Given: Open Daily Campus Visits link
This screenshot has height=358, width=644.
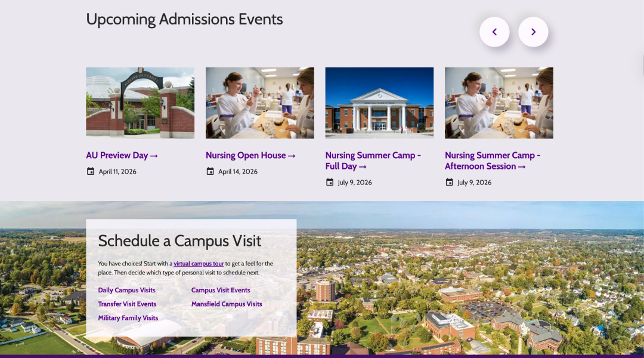Looking at the screenshot, I should (x=126, y=291).
